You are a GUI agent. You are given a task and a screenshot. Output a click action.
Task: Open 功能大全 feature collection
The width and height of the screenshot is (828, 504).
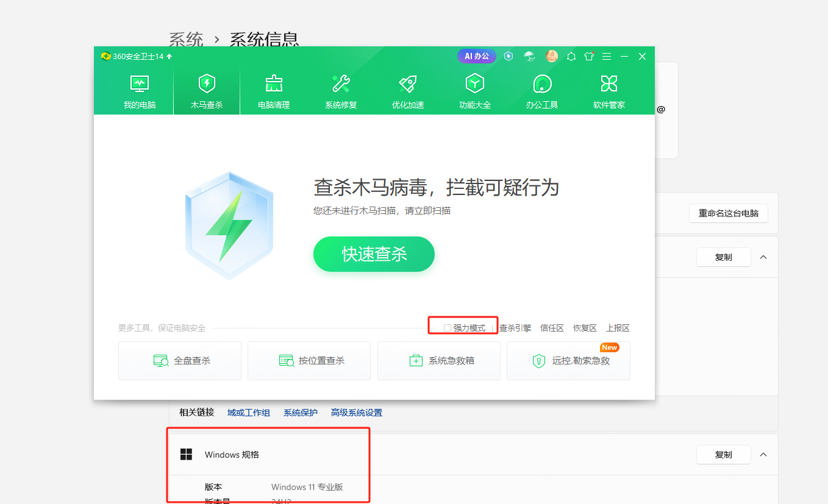point(475,91)
